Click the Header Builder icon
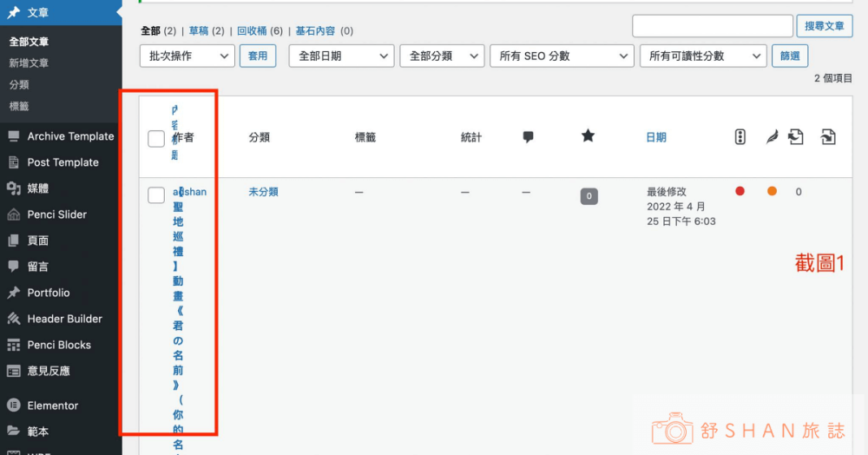This screenshot has width=868, height=455. point(14,319)
